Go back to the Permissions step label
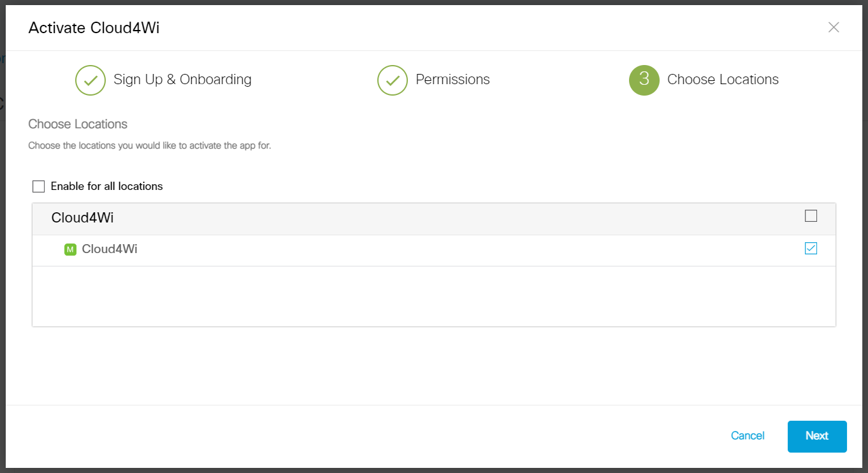Image resolution: width=868 pixels, height=473 pixels. click(452, 80)
